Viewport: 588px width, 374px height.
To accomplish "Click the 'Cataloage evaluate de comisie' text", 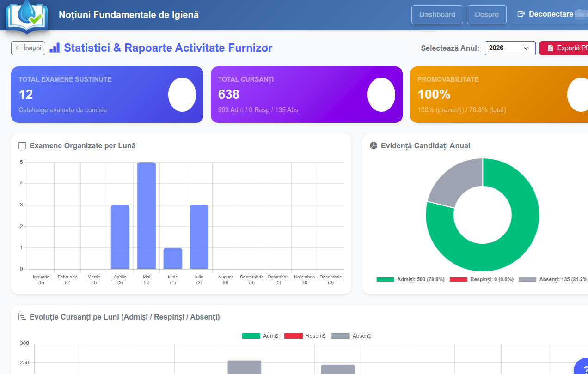I will click(63, 110).
